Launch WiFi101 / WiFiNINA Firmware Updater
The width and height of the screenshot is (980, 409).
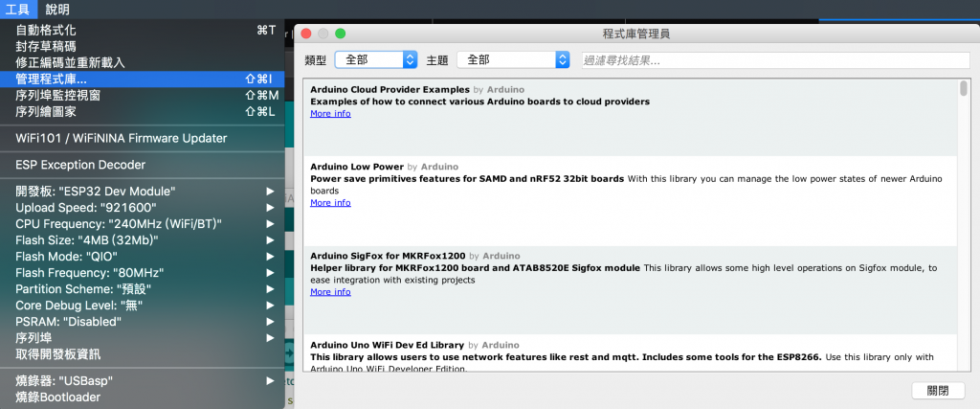tap(143, 138)
